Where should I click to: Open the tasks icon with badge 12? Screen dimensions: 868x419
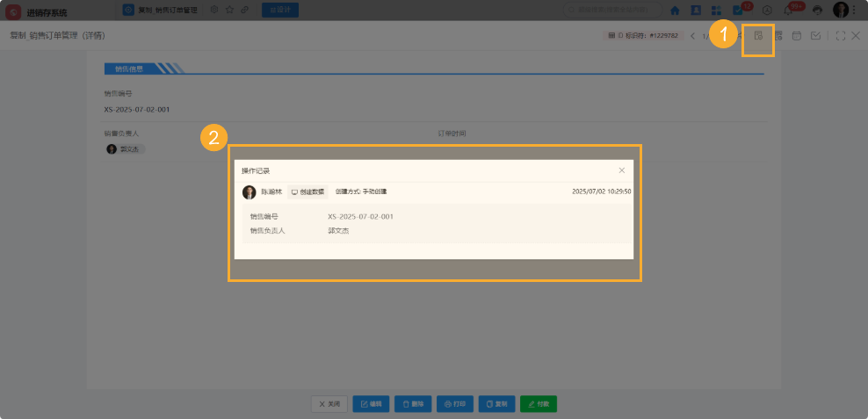click(x=738, y=10)
